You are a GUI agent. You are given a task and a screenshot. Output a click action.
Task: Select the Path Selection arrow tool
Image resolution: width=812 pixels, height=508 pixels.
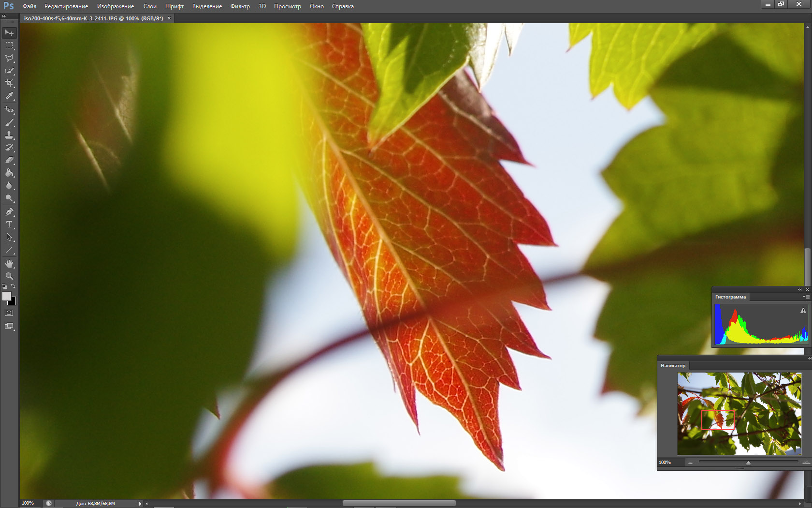click(9, 237)
